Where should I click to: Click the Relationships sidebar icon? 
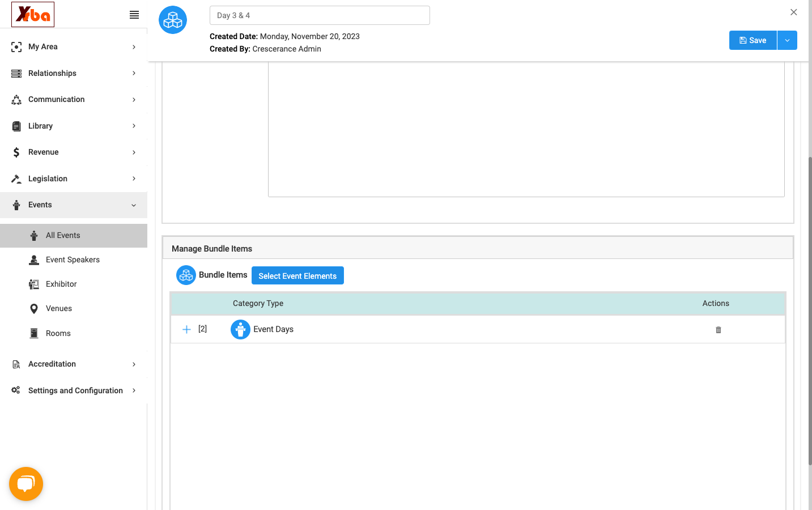(x=16, y=74)
